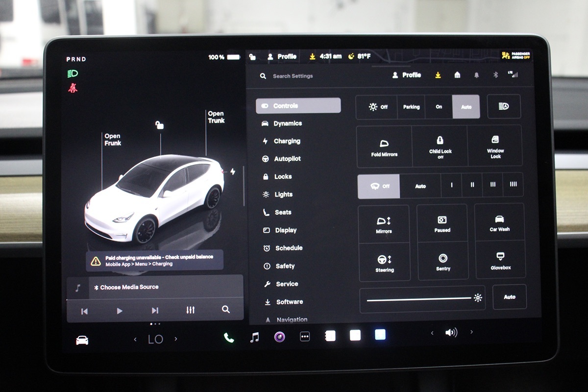Viewport: 588px width, 392px height.
Task: Click the Search Settings field
Action: pyautogui.click(x=293, y=76)
